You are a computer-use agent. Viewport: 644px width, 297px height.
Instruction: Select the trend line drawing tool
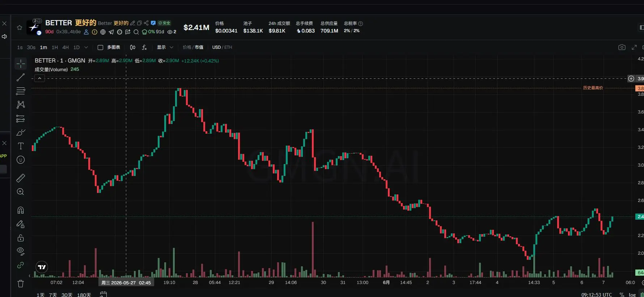[21, 77]
